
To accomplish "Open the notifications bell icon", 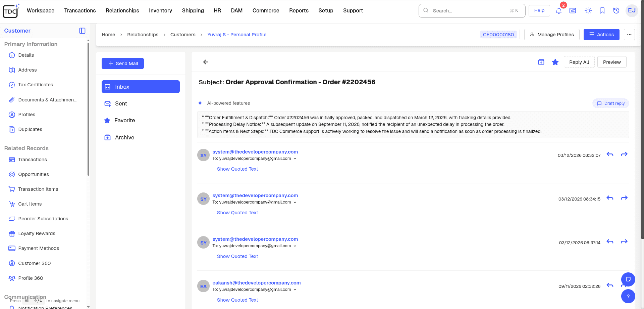I will pos(559,11).
